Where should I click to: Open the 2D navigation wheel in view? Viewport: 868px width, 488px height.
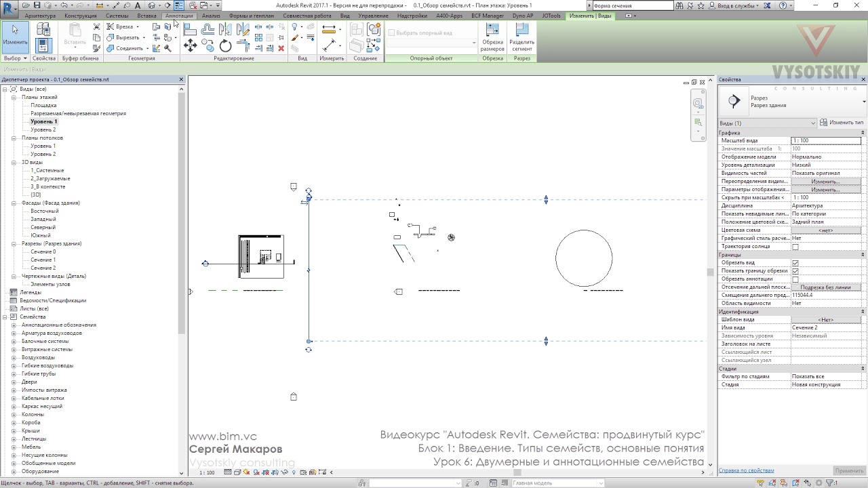698,104
